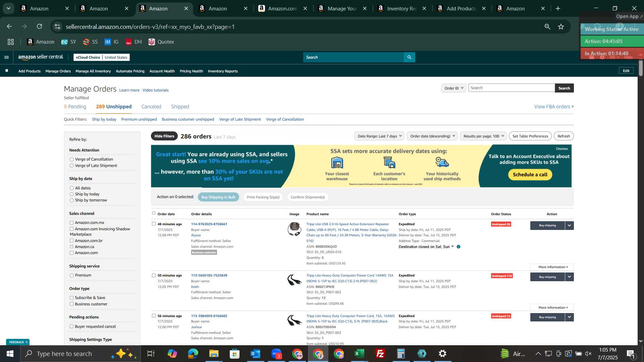
Task: Open Results per page dropdown
Action: coord(483,136)
